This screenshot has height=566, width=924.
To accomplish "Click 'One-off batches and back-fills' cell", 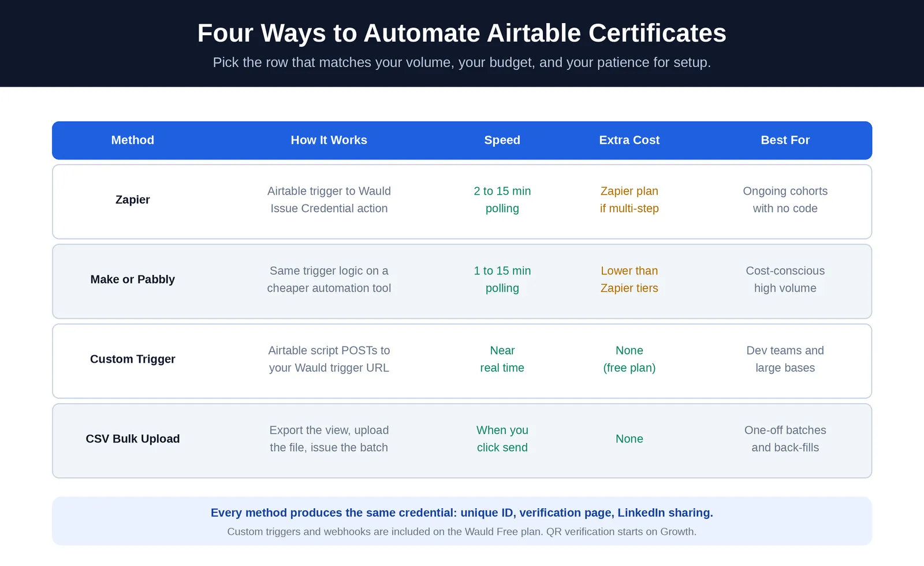I will (785, 439).
